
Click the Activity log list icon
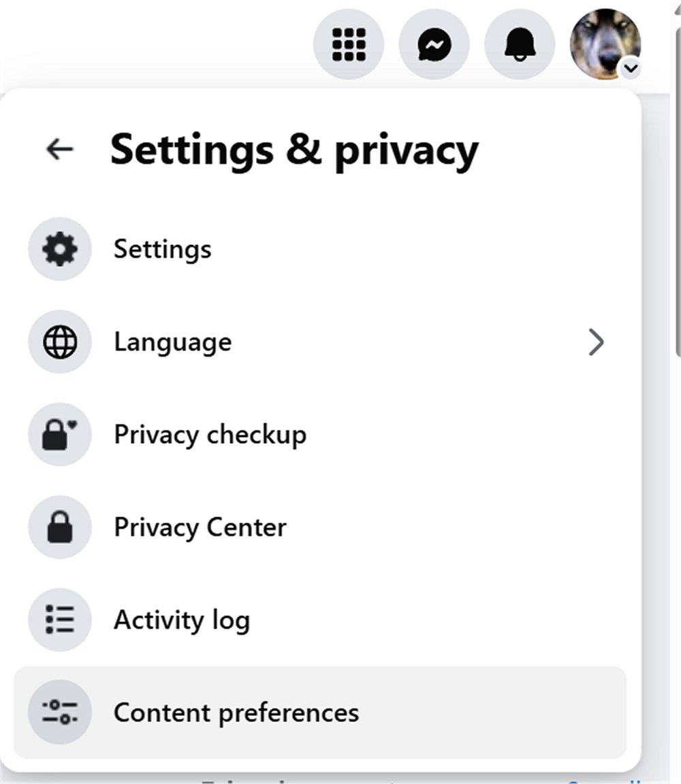click(x=60, y=620)
